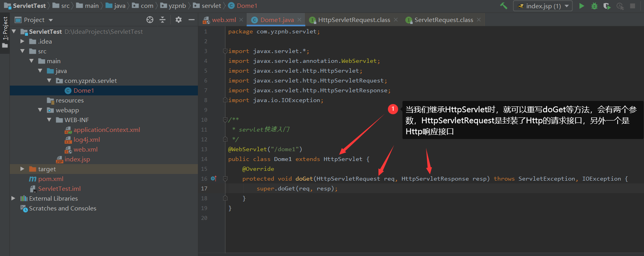
Task: Place cursor on super.doGet line
Action: [297, 188]
